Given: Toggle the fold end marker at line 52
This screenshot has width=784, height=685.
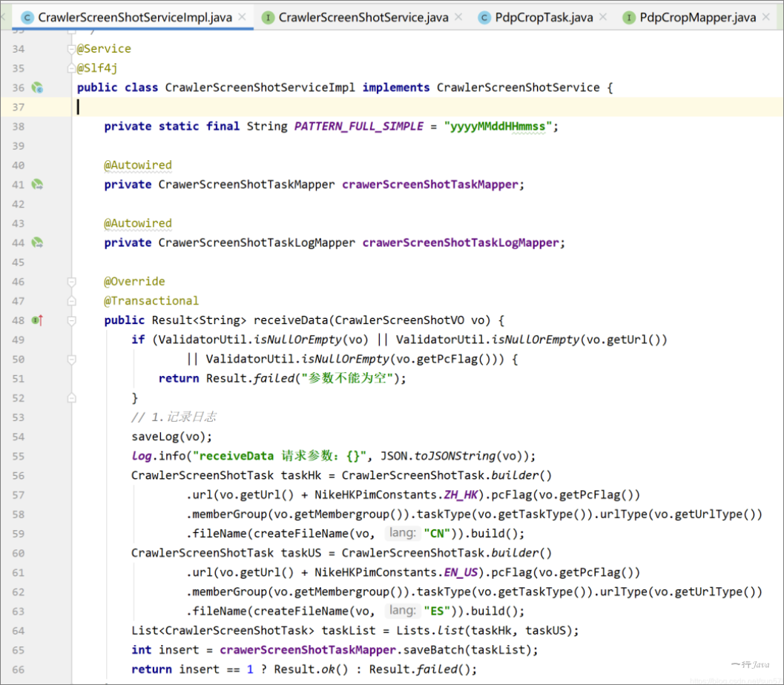Looking at the screenshot, I should tap(71, 398).
